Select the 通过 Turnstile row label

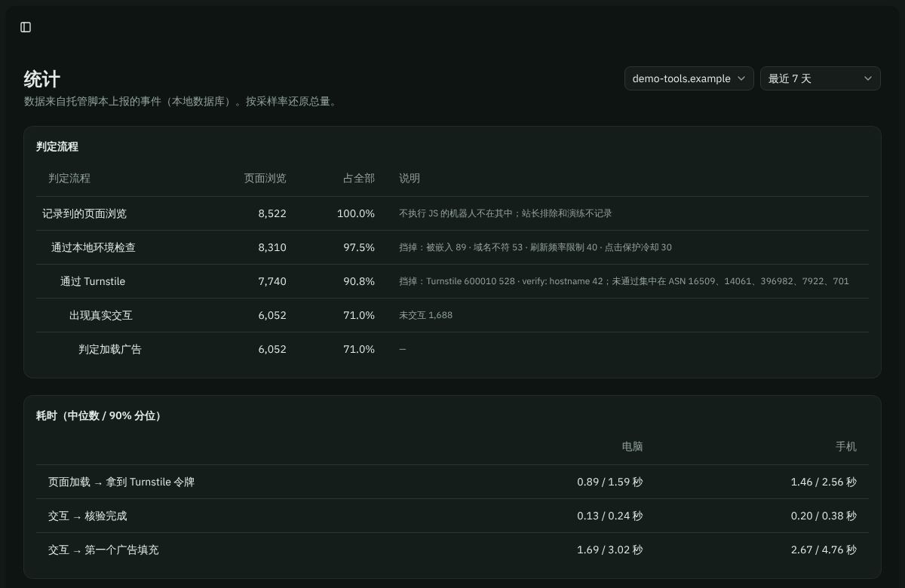(93, 281)
